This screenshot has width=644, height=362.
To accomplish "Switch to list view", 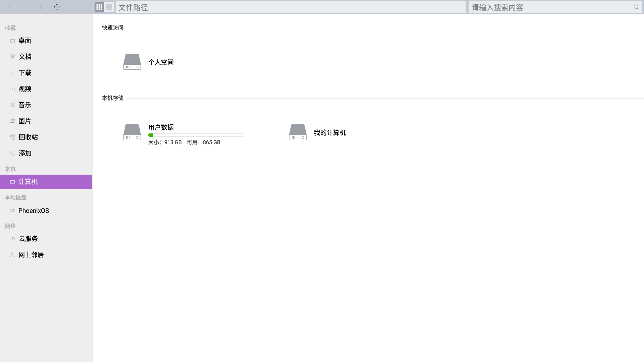I will (109, 7).
